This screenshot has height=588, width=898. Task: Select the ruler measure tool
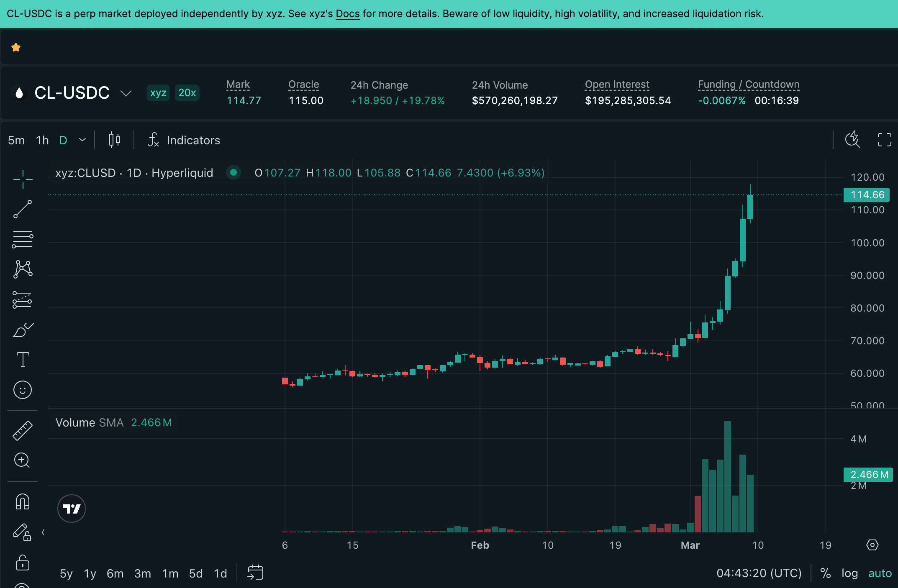pos(23,431)
